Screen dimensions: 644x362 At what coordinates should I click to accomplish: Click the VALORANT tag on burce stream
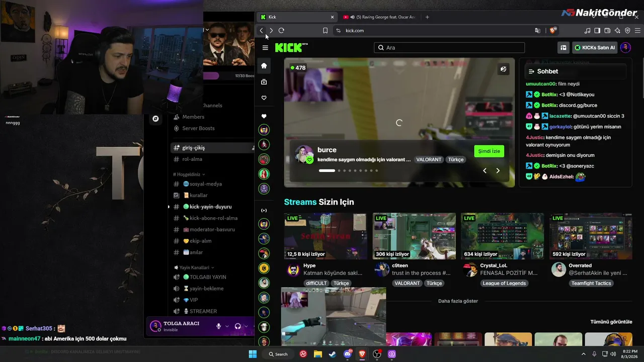[x=429, y=159]
